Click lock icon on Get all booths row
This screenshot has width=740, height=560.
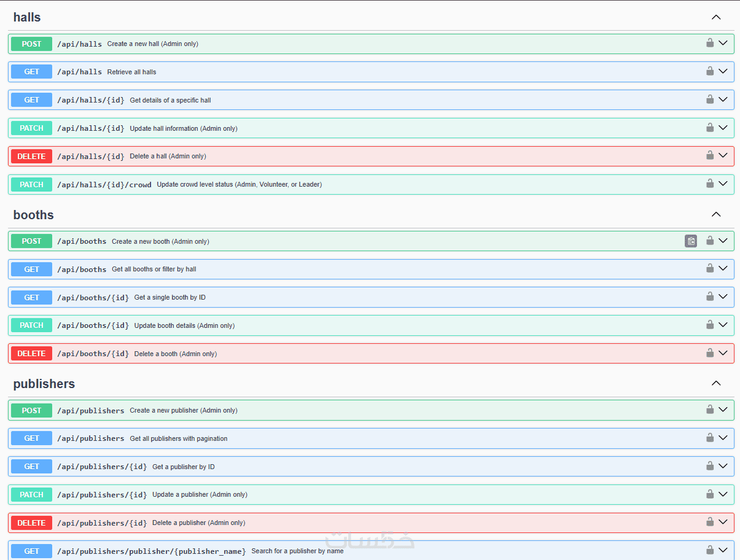pos(710,268)
